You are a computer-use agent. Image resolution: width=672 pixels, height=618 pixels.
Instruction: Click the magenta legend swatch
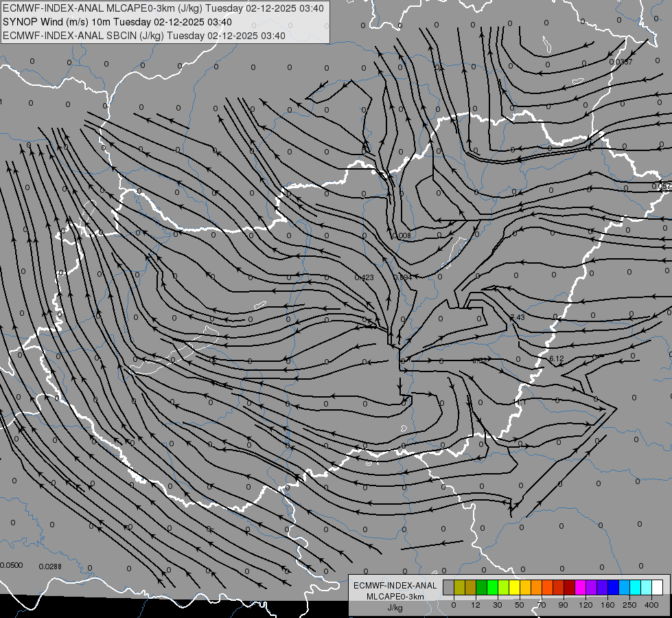click(580, 587)
